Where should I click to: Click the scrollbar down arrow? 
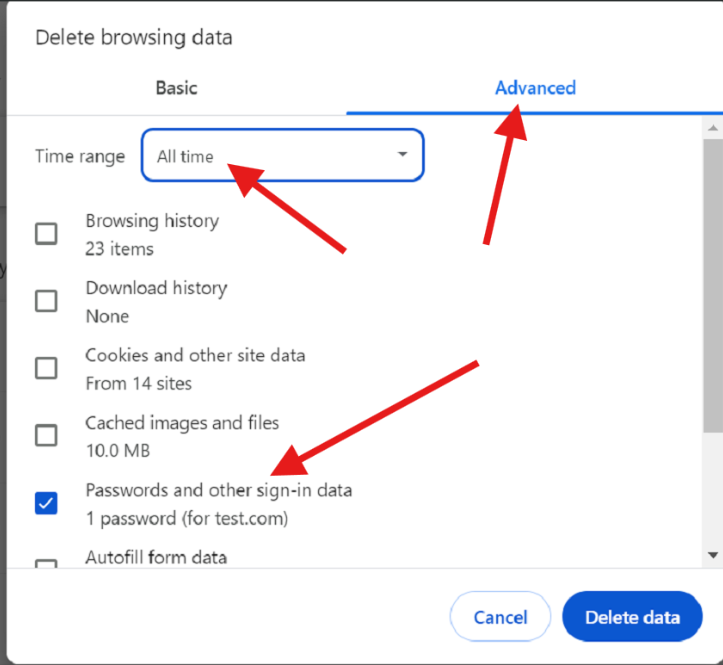(x=713, y=555)
